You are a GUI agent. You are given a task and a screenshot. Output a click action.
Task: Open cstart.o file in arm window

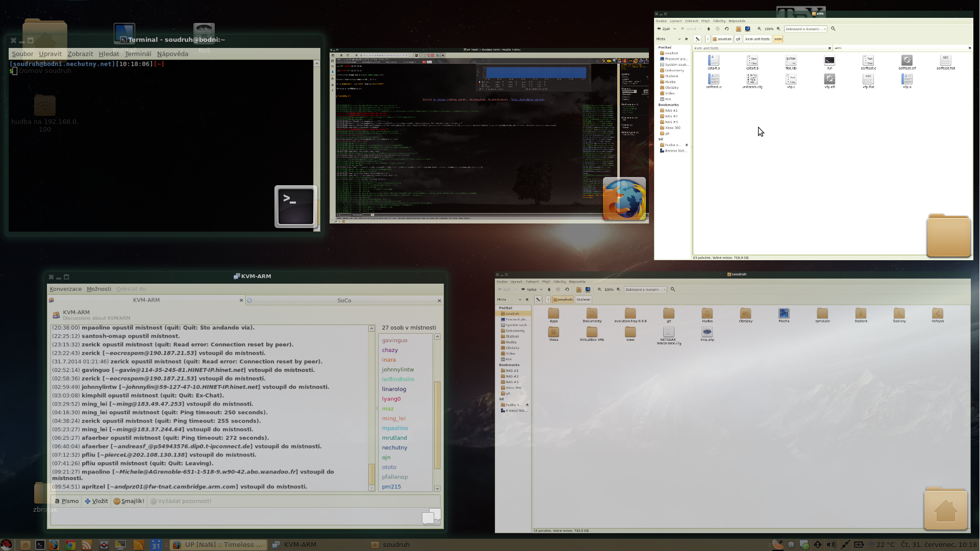(x=714, y=62)
